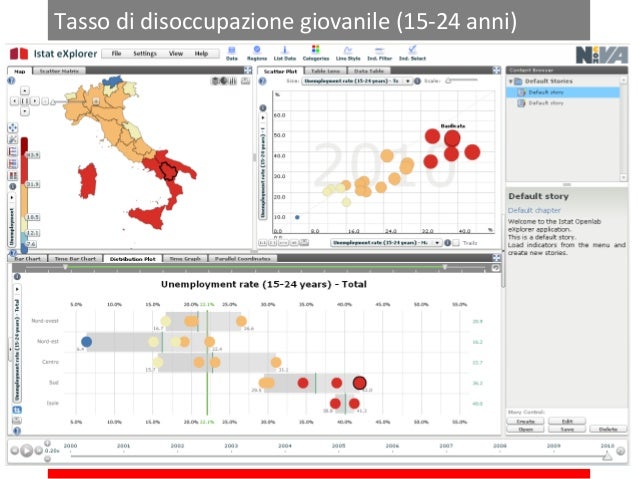Open the Data toolbar icon

tap(232, 53)
